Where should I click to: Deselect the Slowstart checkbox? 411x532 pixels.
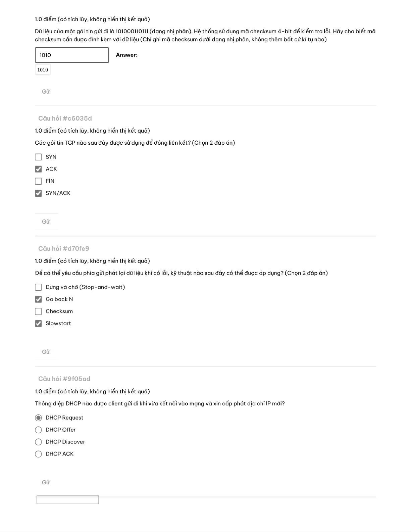point(39,324)
